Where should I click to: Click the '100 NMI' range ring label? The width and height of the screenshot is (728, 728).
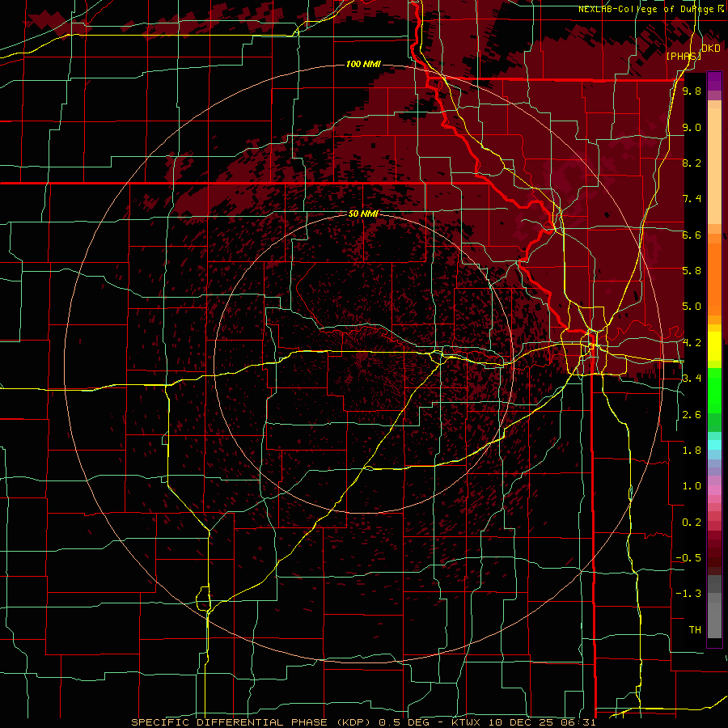[x=363, y=64]
